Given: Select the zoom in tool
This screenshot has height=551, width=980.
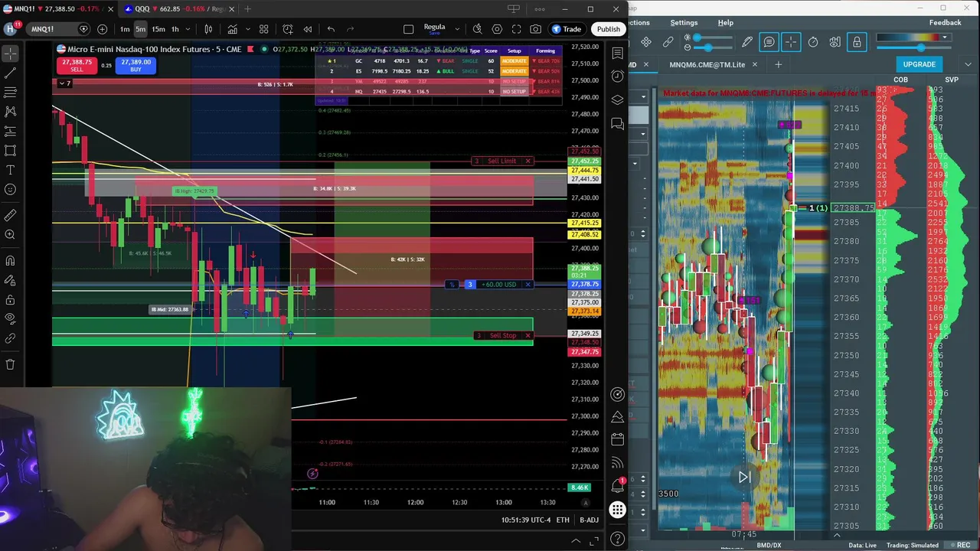Looking at the screenshot, I should click(x=10, y=234).
